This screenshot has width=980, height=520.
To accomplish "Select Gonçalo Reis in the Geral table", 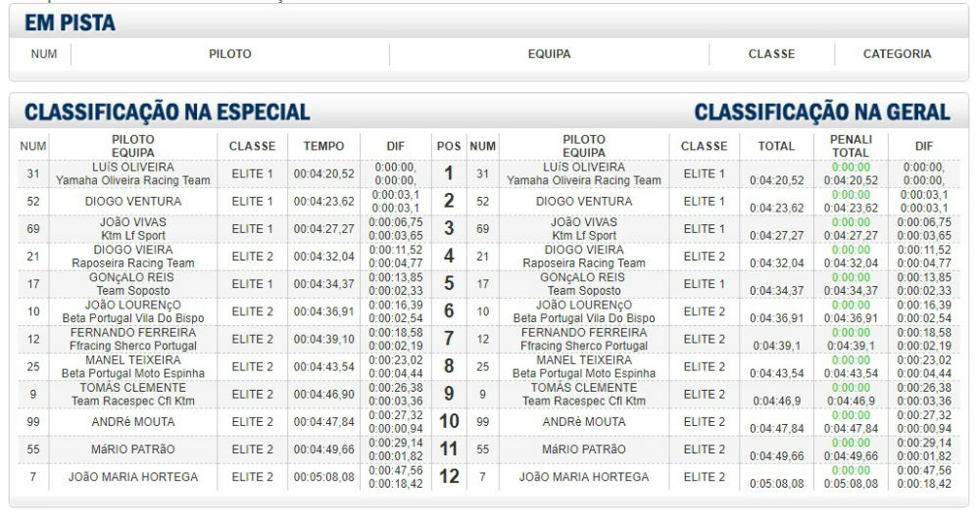I will pos(584,277).
